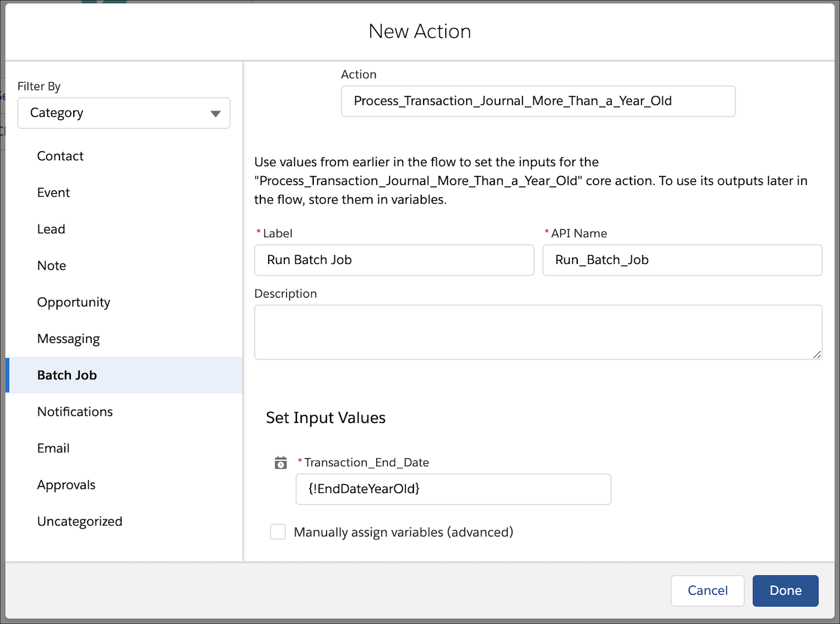Click the Category dropdown arrow
840x624 pixels.
point(215,113)
